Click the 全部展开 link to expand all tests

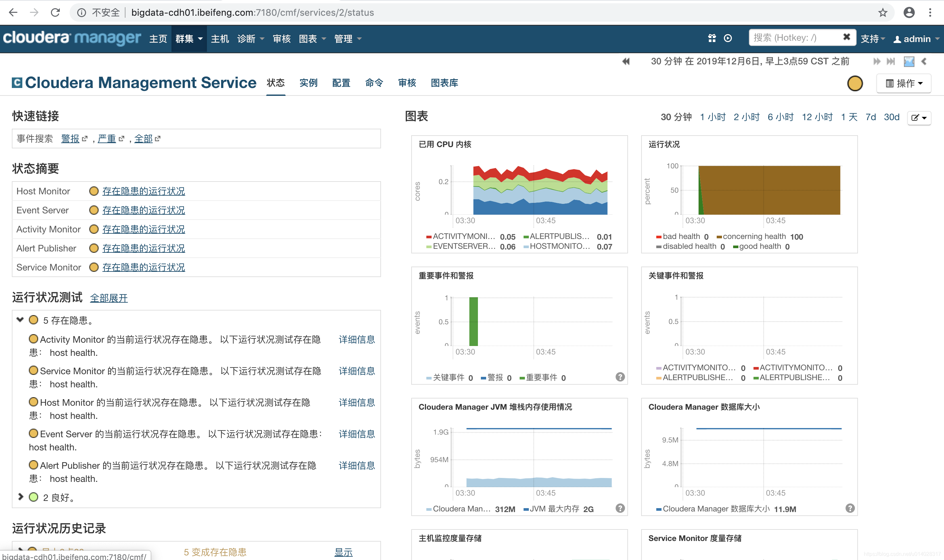click(x=109, y=298)
